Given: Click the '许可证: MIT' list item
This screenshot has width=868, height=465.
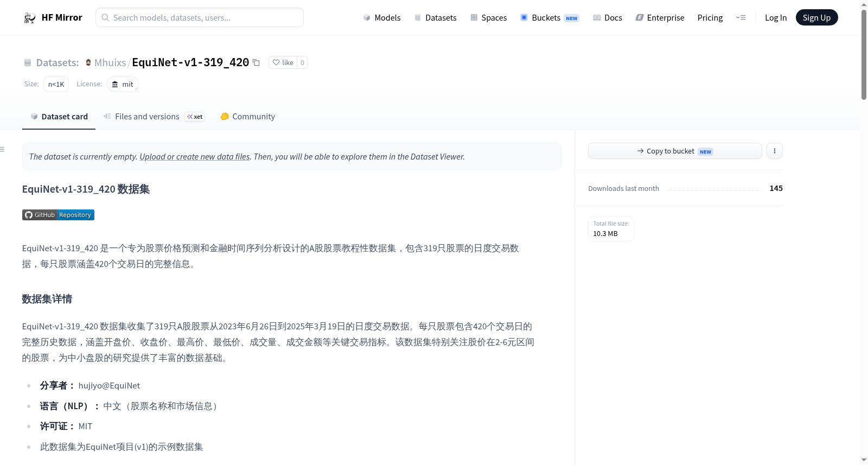Looking at the screenshot, I should click(x=66, y=426).
